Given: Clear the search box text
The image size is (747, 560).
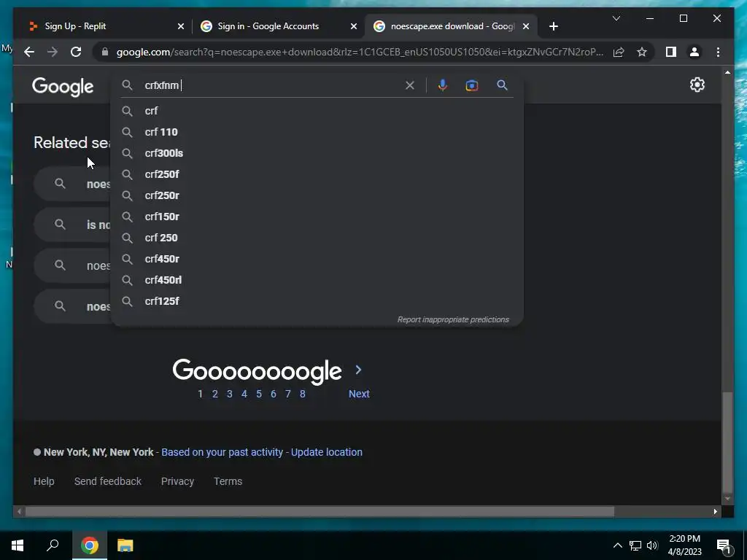Looking at the screenshot, I should pos(410,85).
